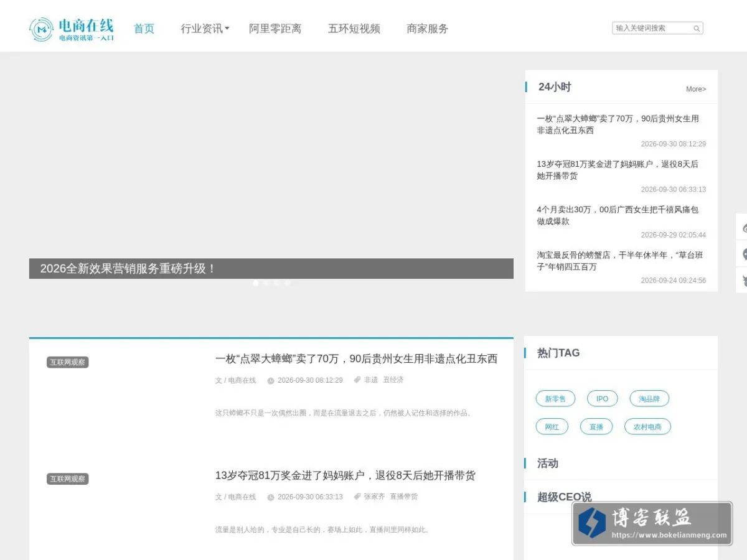Open the 首页 nav item
This screenshot has height=560, width=747.
(x=144, y=29)
